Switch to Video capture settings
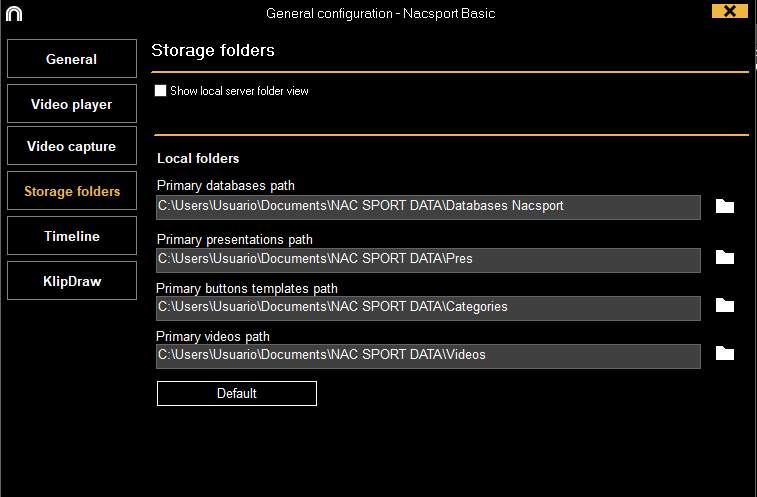The height and width of the screenshot is (497, 757). pyautogui.click(x=72, y=146)
